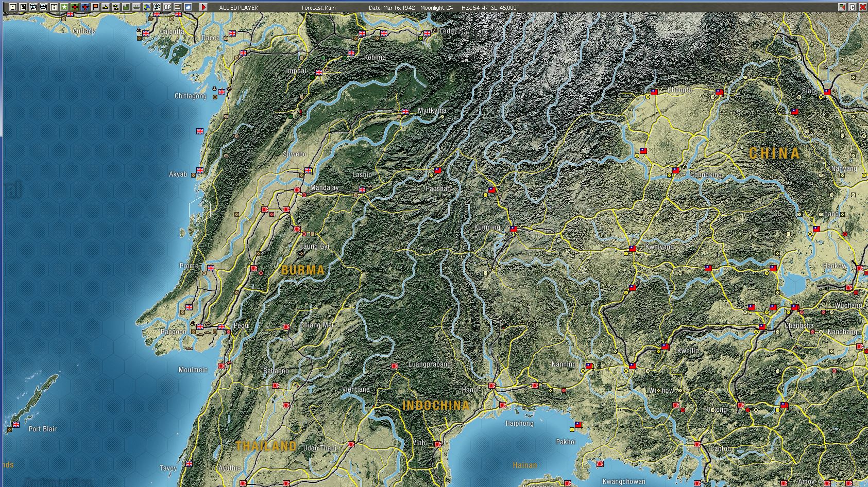Viewport: 868px width, 487px height.
Task: Click the Haiphong city label
Action: pos(519,424)
